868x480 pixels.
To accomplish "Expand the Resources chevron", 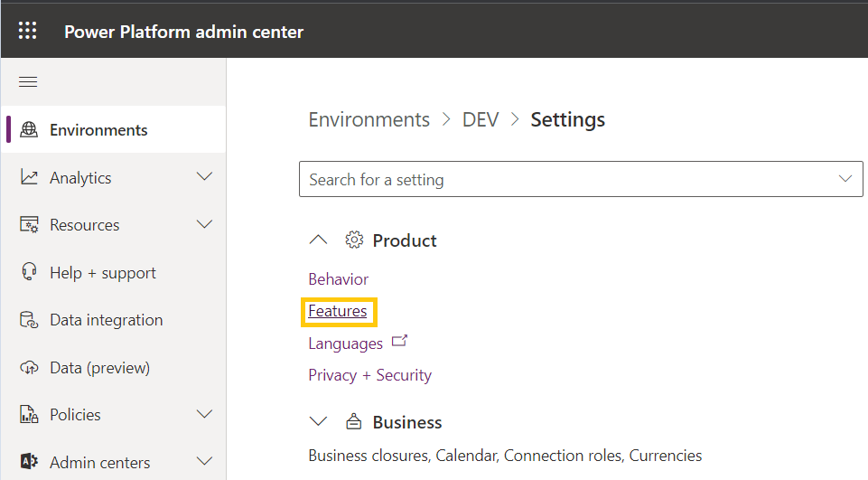I will 204,224.
